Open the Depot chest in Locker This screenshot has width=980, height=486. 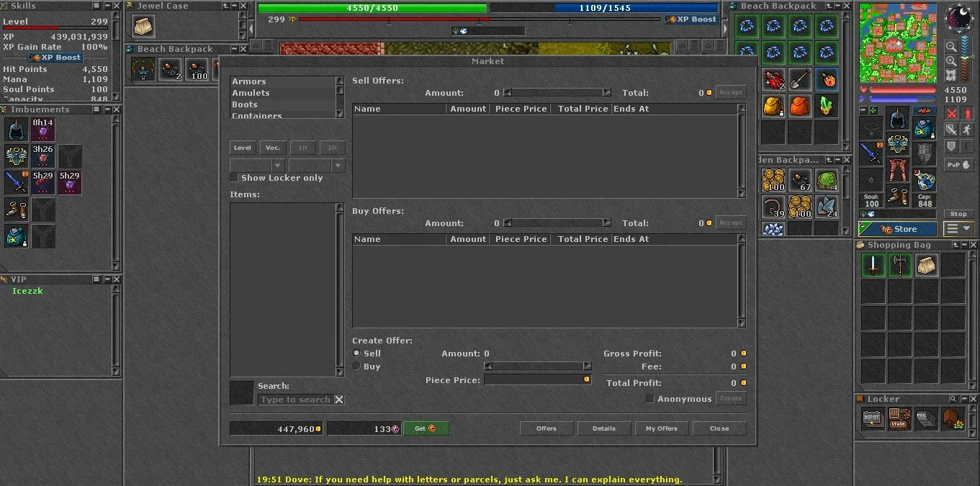click(873, 419)
